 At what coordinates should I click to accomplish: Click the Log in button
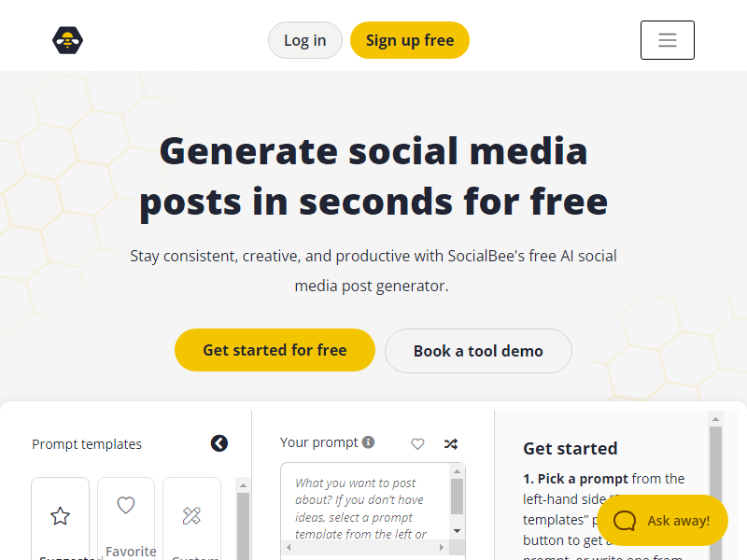click(x=304, y=40)
